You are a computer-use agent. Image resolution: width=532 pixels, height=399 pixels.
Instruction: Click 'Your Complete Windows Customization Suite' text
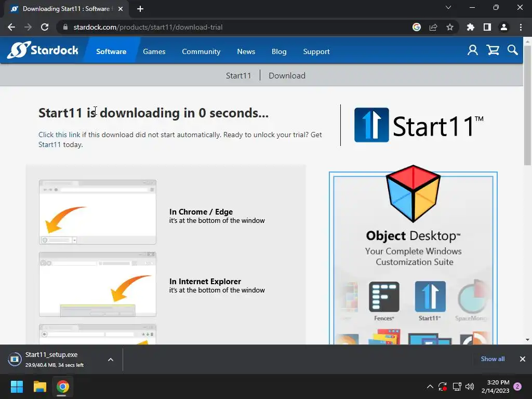(x=414, y=257)
